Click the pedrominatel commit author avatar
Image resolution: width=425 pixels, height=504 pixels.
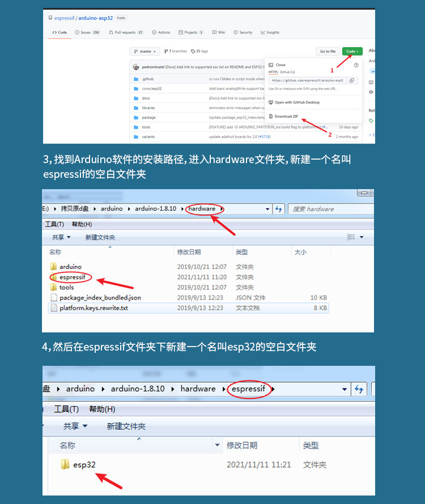pyautogui.click(x=136, y=67)
